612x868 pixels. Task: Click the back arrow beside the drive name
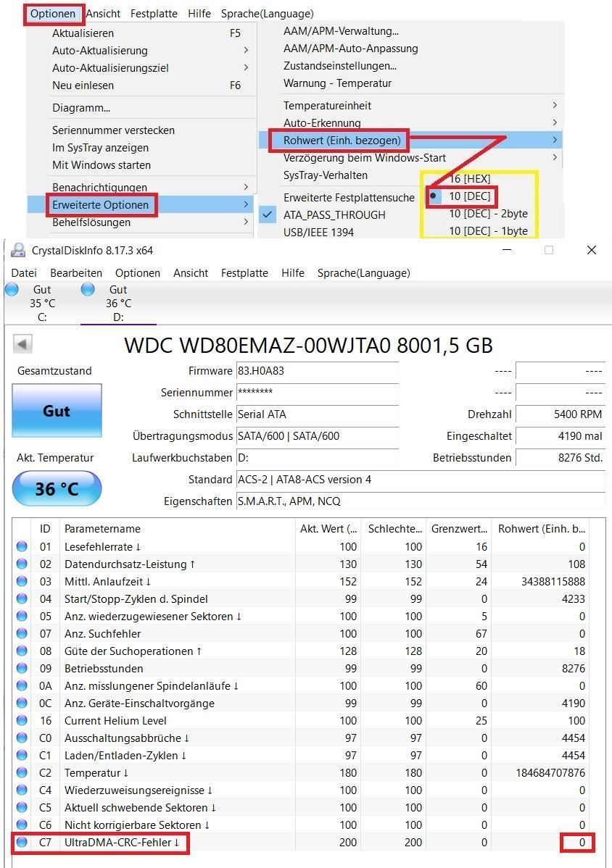[x=22, y=343]
